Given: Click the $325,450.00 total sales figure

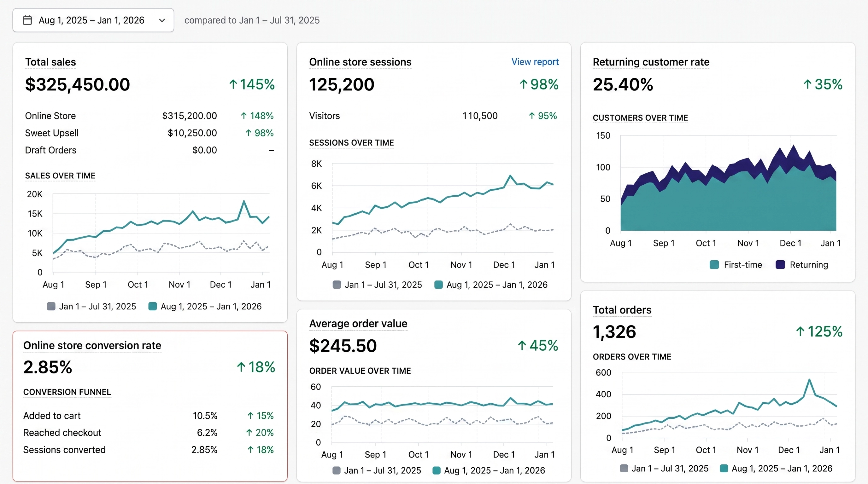Looking at the screenshot, I should (x=78, y=84).
